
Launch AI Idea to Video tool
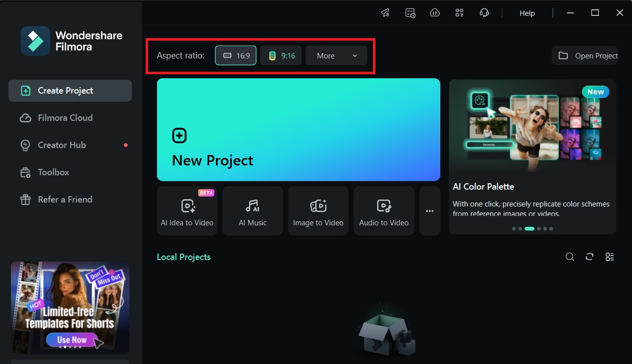[187, 211]
